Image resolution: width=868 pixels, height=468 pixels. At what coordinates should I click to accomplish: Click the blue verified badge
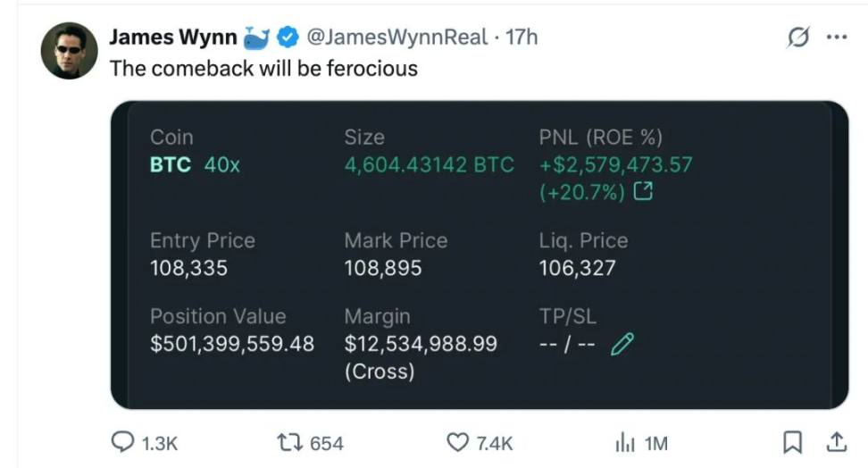coord(288,38)
